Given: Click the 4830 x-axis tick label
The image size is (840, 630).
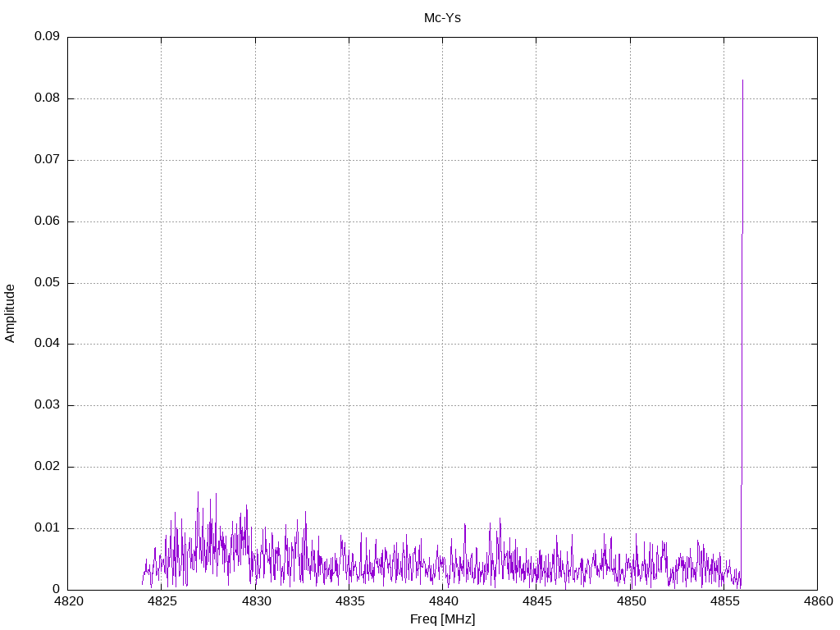Looking at the screenshot, I should point(256,601).
